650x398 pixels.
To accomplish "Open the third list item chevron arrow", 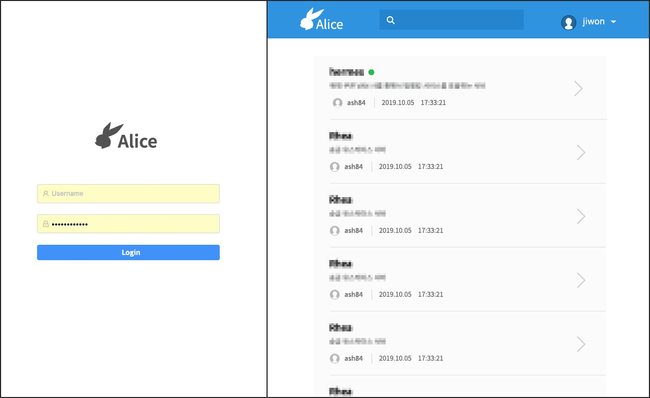I will [581, 216].
